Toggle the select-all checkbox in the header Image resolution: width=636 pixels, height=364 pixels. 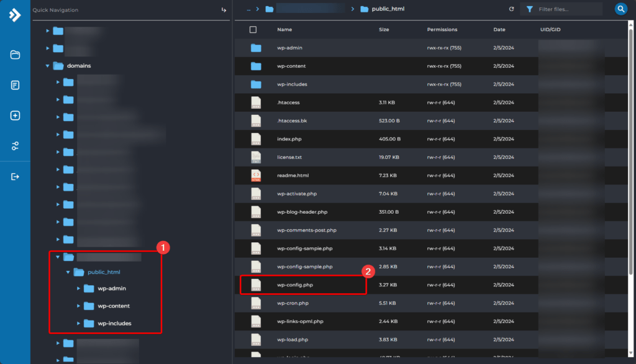click(x=253, y=29)
